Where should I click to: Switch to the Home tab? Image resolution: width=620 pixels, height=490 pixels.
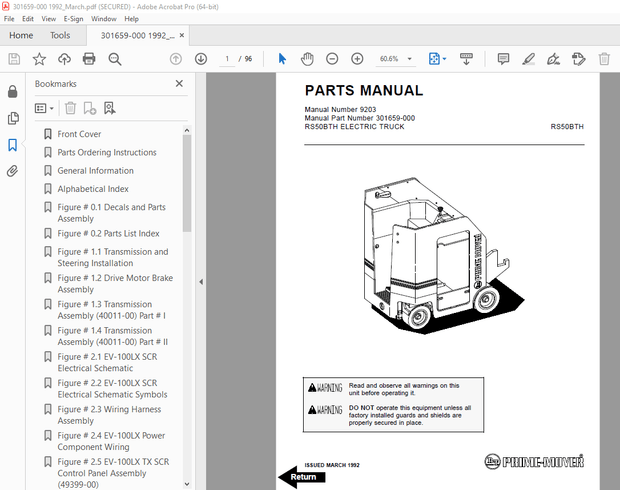(x=21, y=36)
